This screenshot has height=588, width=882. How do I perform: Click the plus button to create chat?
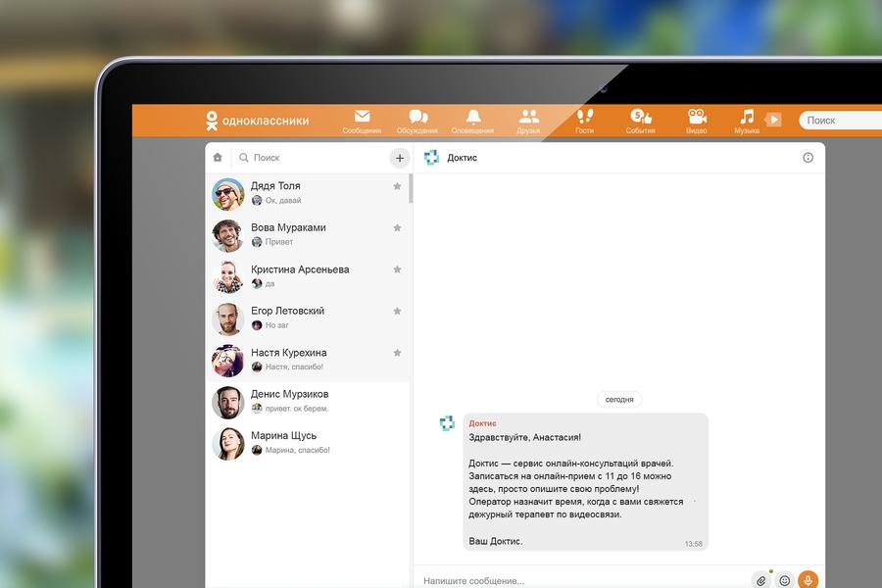coord(399,158)
